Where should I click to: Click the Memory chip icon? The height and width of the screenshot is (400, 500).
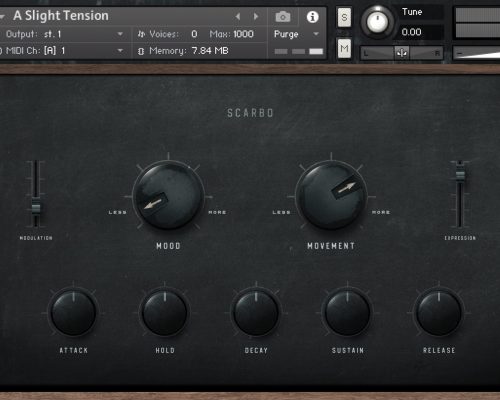(141, 51)
